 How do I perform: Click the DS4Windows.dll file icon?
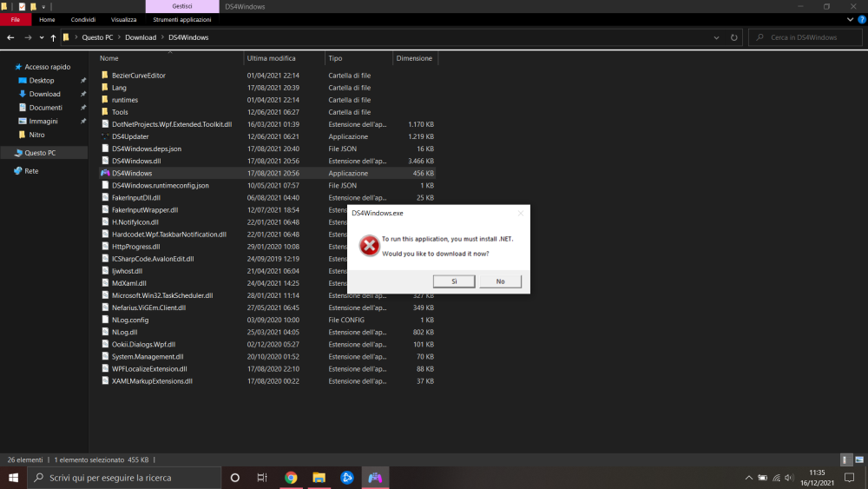[x=105, y=161]
